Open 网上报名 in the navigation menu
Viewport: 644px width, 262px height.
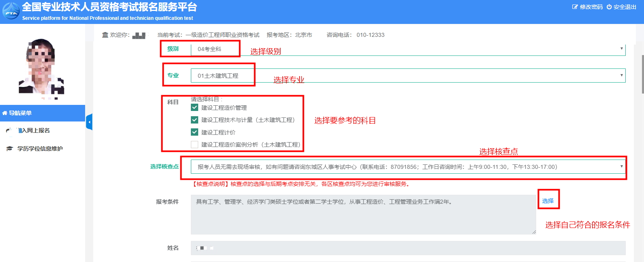(36, 130)
